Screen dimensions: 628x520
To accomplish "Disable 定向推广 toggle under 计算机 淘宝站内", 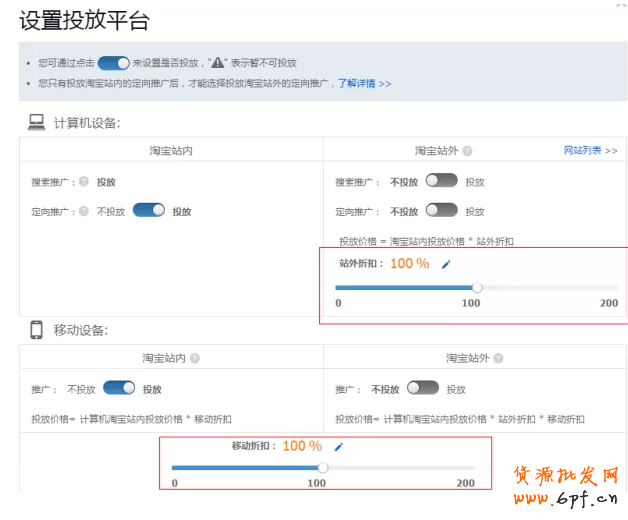I will [x=148, y=210].
